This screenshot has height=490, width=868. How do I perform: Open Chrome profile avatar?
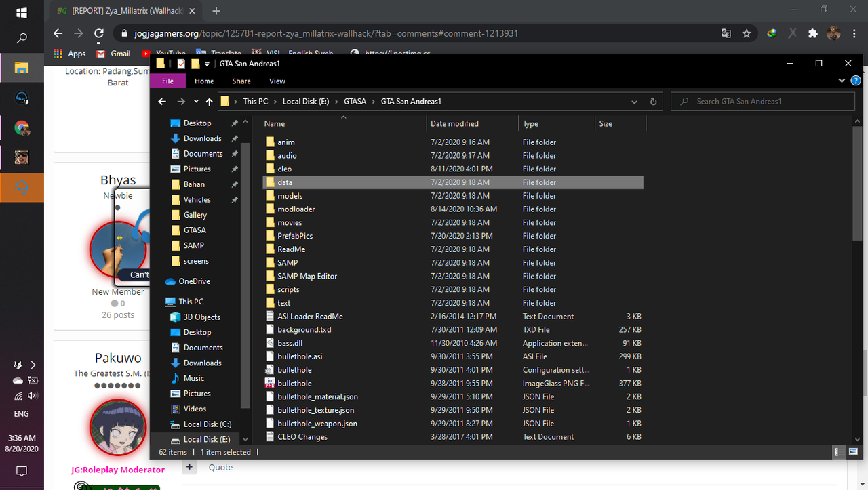[834, 33]
